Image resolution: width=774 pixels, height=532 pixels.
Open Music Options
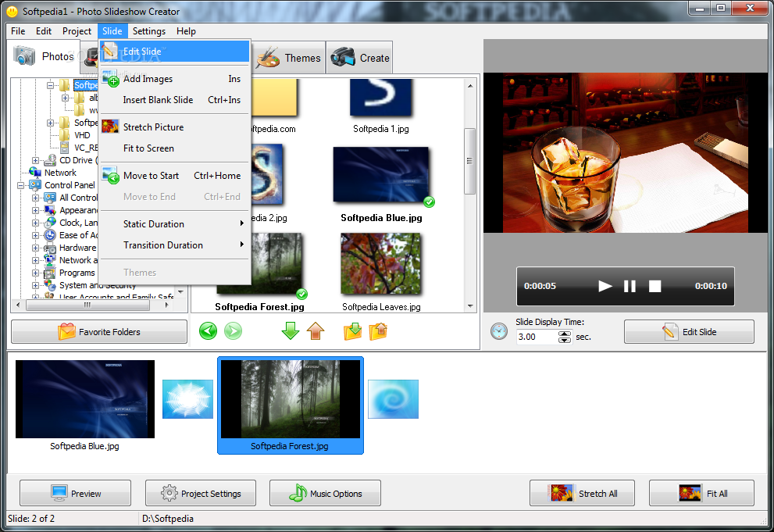(x=325, y=493)
